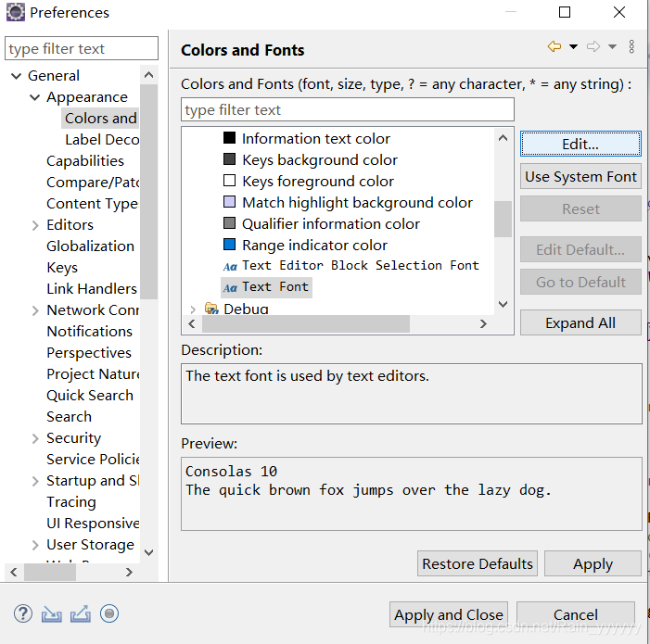Select Text Editor Block Selection Font text
Viewport: 650px width, 644px height.
click(361, 265)
